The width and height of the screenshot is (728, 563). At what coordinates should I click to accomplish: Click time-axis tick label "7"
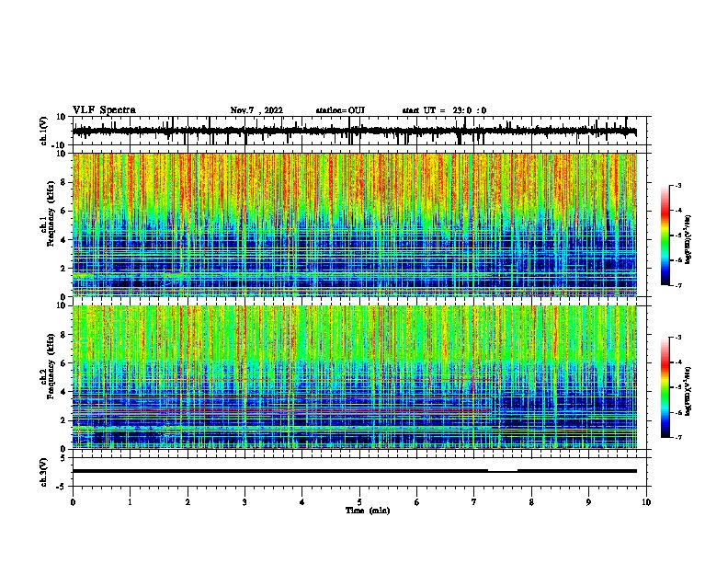pos(474,502)
